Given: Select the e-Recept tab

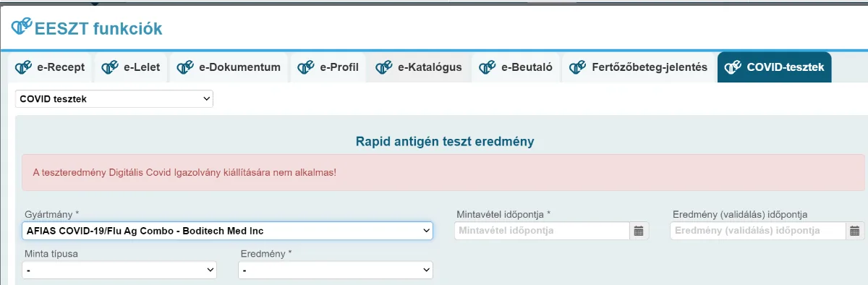Looking at the screenshot, I should click(51, 67).
